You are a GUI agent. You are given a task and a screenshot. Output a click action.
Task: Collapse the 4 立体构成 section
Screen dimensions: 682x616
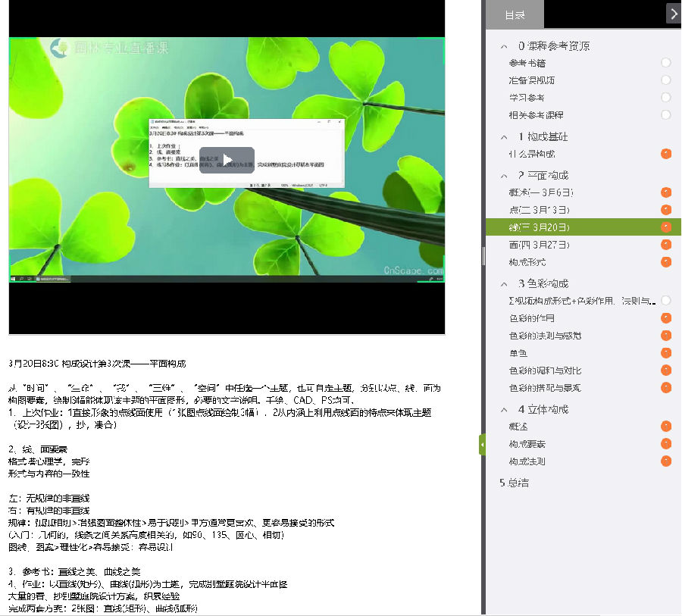505,410
